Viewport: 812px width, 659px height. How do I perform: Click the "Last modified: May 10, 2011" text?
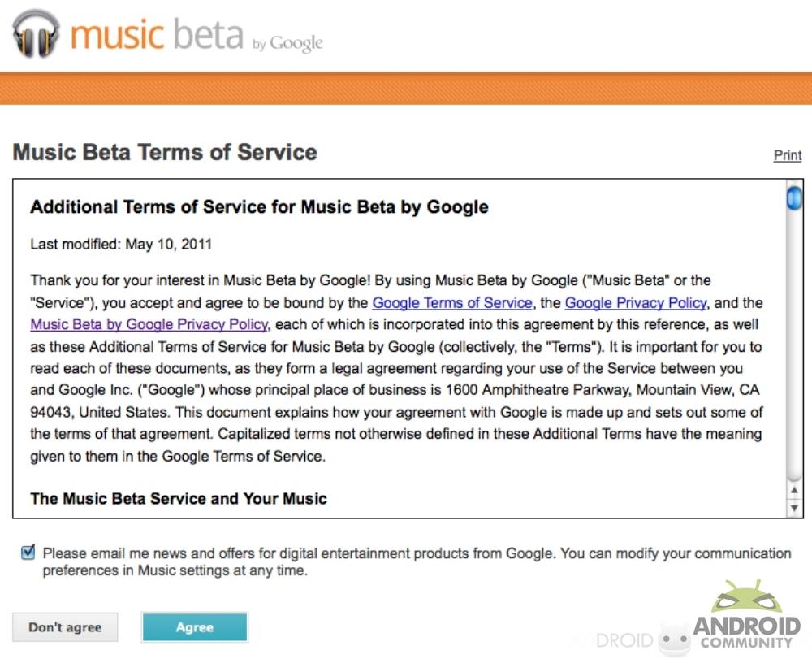(x=121, y=244)
